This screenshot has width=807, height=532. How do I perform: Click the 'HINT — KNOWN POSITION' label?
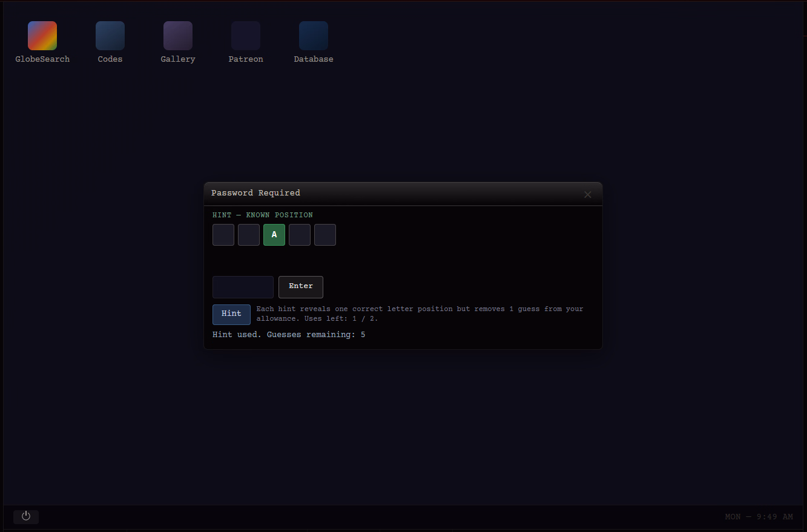coord(263,215)
